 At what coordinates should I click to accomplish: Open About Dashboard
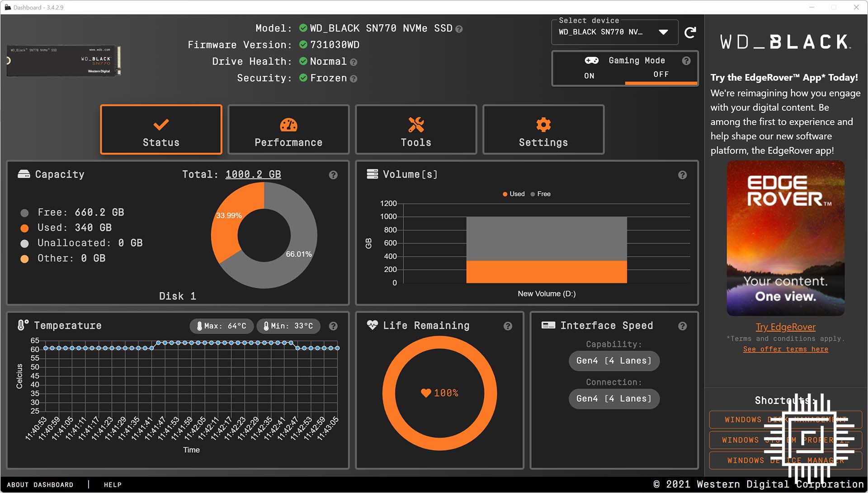[40, 485]
